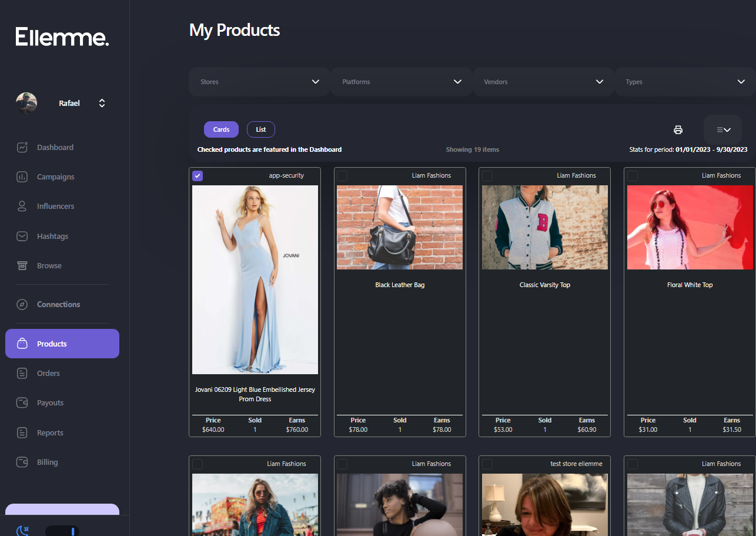
Task: Toggle the dark mode switch
Action: (x=62, y=531)
